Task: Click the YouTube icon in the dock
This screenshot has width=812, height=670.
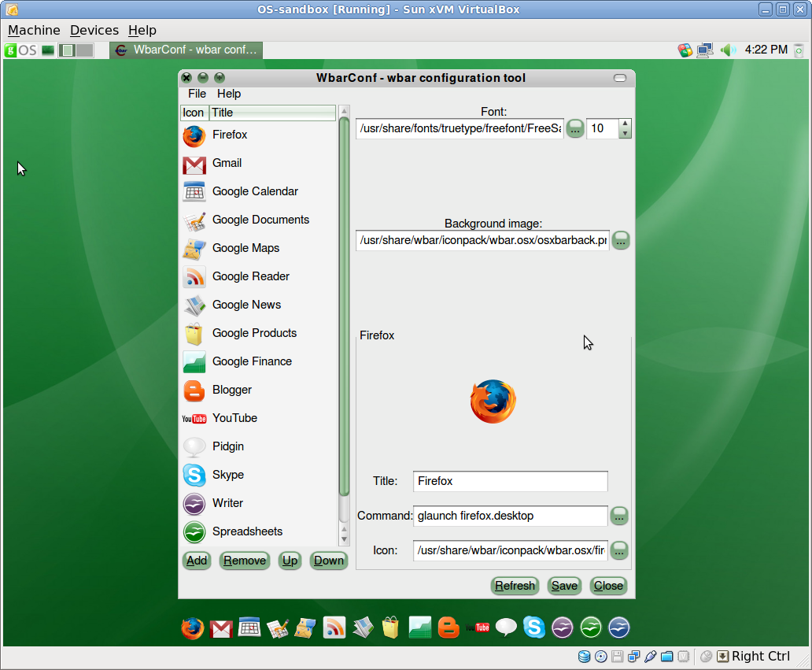Action: [x=477, y=628]
